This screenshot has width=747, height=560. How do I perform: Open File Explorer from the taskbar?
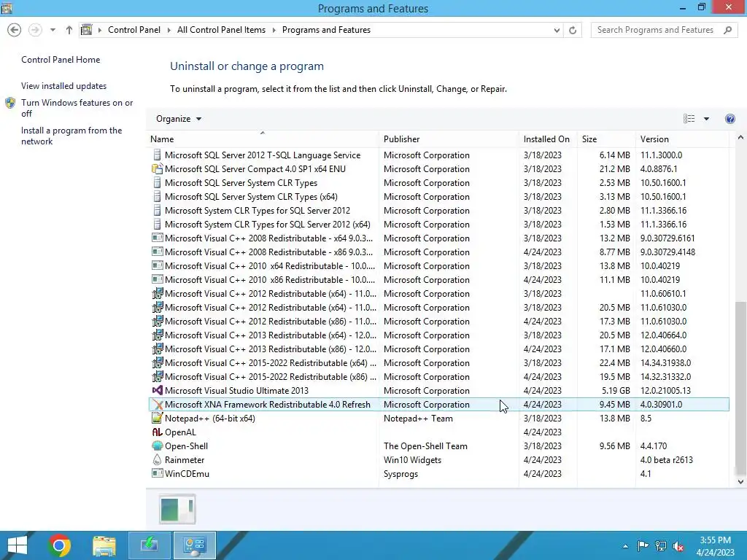point(104,545)
